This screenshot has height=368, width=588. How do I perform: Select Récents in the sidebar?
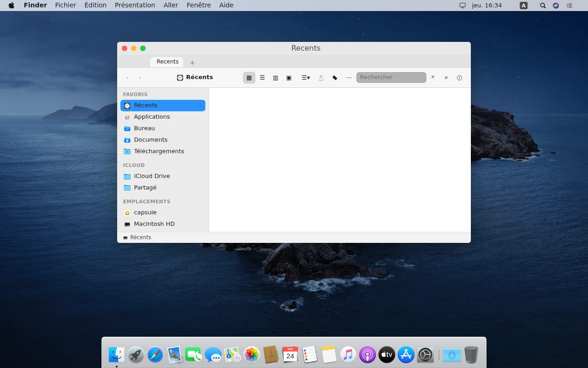coord(163,105)
